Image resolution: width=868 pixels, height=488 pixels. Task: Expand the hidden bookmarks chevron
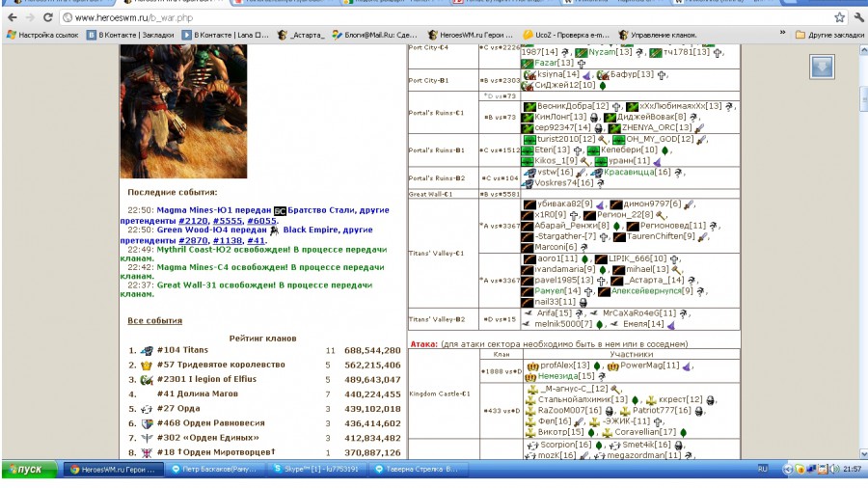782,33
